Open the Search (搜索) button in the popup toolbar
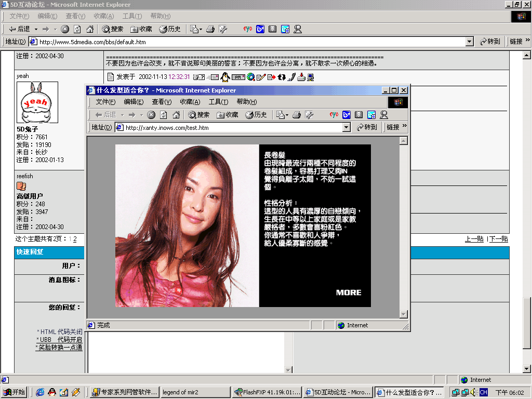 [199, 115]
